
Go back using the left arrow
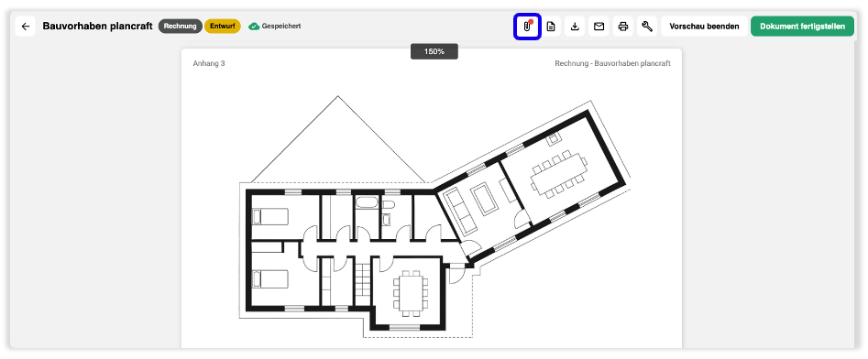coord(26,27)
